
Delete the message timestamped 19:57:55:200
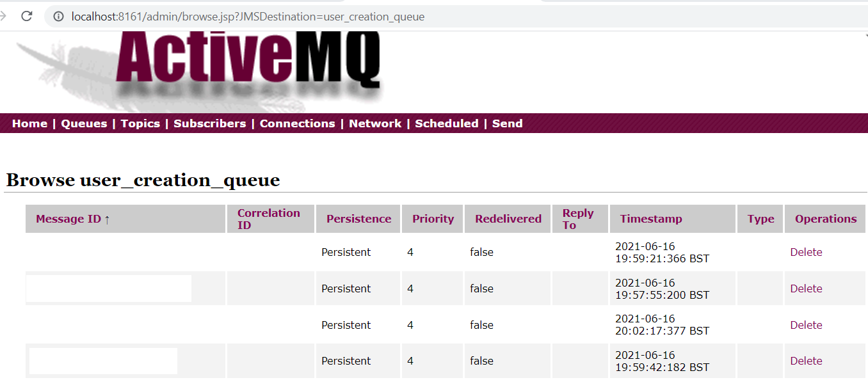pyautogui.click(x=805, y=288)
